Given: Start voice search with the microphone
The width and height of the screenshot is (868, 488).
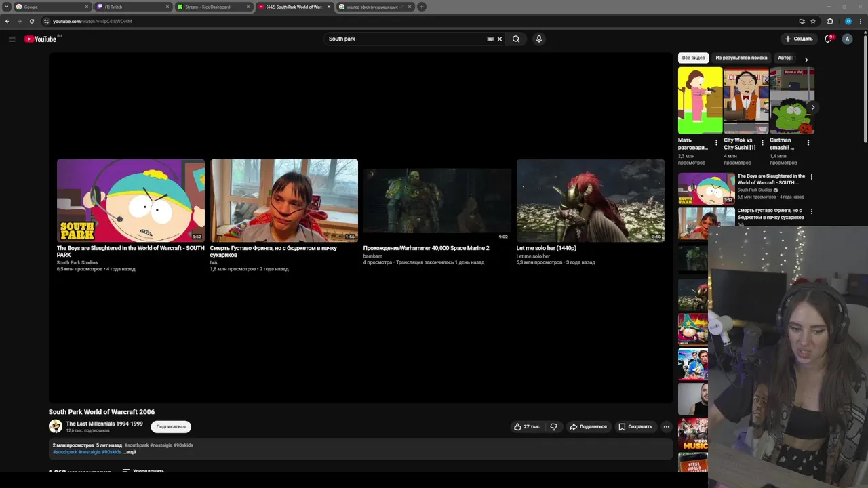Looking at the screenshot, I should [539, 39].
